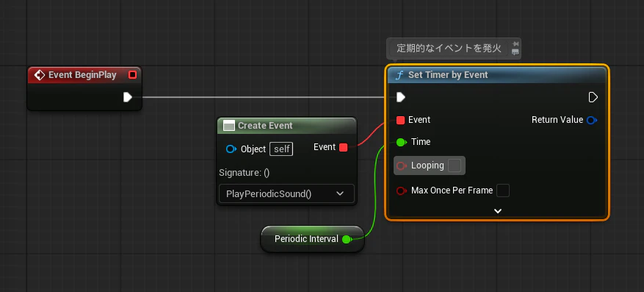Click the blue Return Value output pin
Screen dimensions: 644x292
point(591,120)
